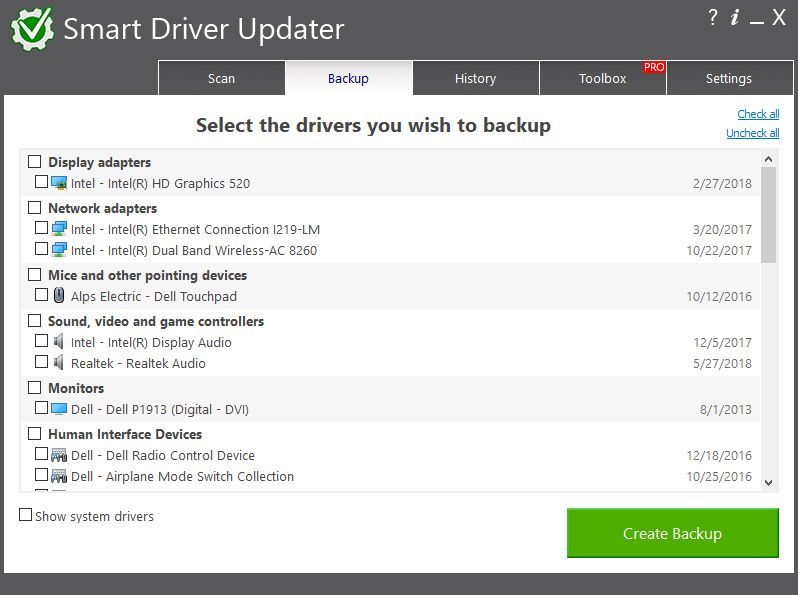This screenshot has height=595, width=798.
Task: Check the Display adapters category checkbox
Action: coord(35,161)
